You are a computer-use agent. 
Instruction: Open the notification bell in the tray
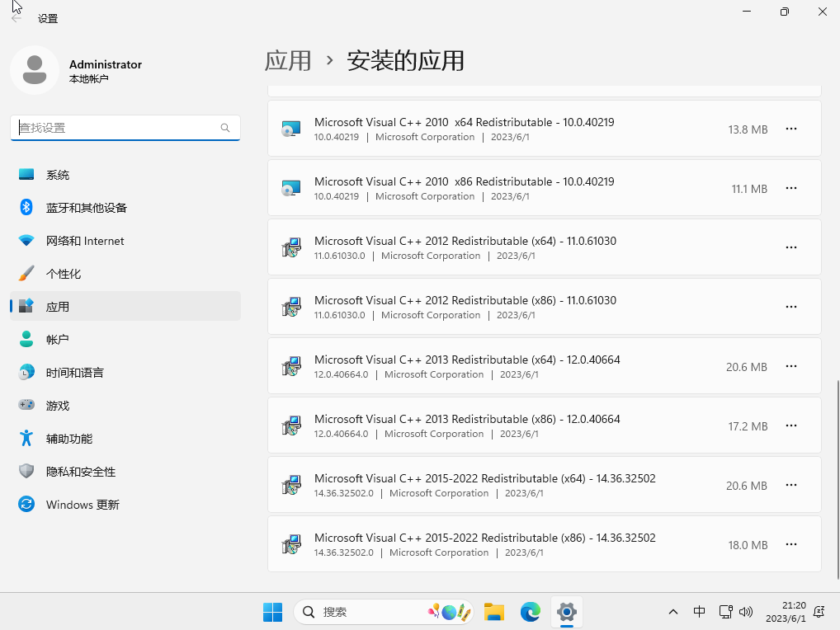[x=819, y=612]
